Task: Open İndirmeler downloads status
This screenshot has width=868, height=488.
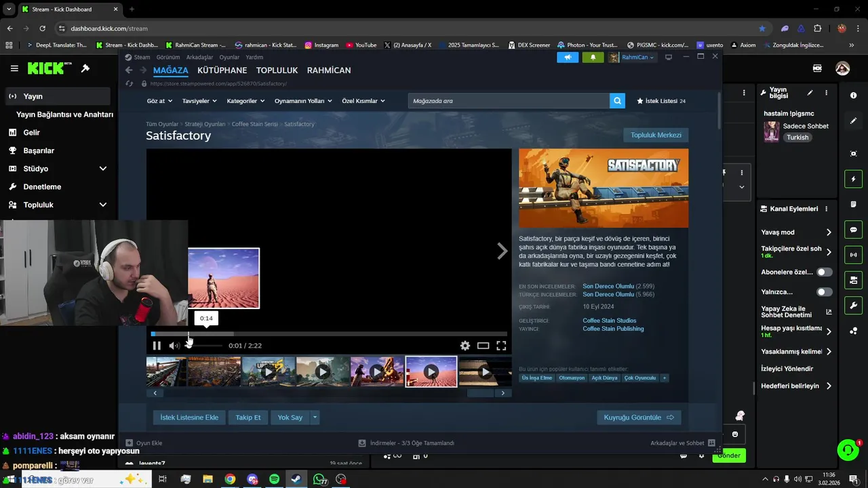Action: [407, 443]
